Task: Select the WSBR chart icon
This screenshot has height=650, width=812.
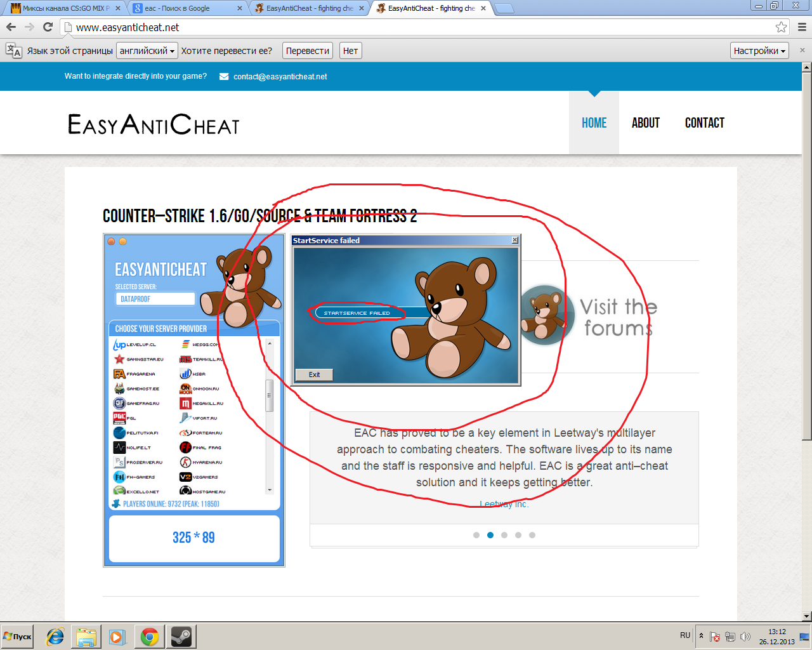Action: tap(185, 374)
